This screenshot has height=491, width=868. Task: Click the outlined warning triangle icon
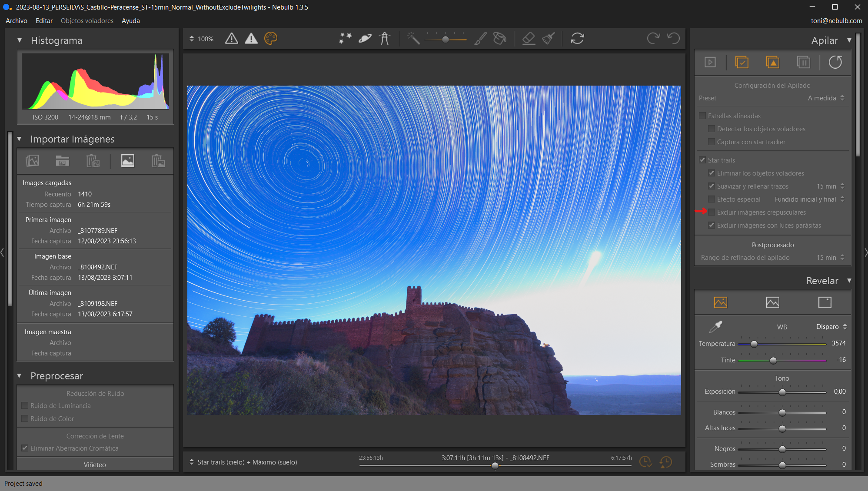[232, 39]
